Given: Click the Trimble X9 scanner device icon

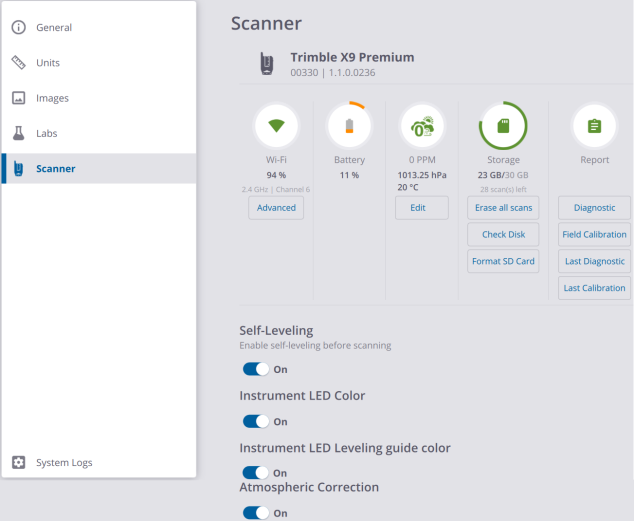Looking at the screenshot, I should pyautogui.click(x=267, y=65).
